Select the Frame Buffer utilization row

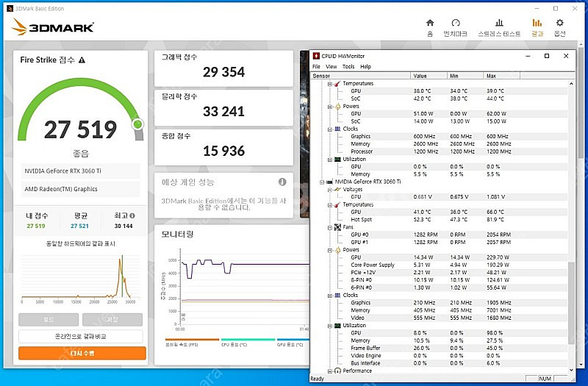click(x=439, y=348)
